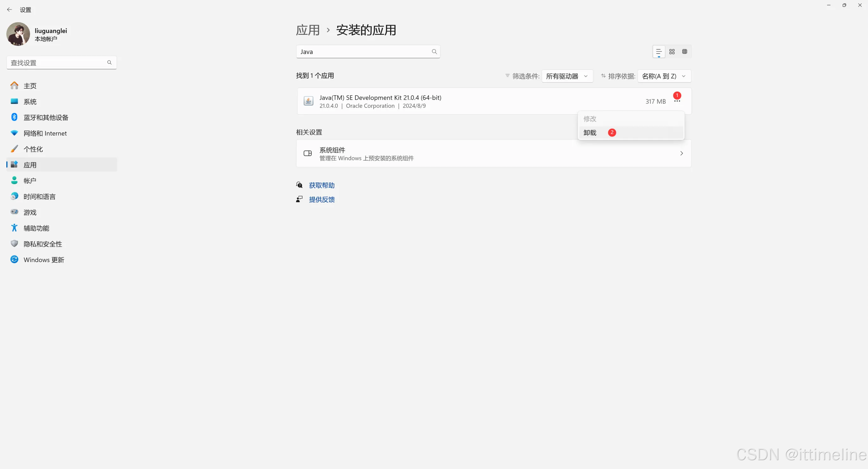Click the back arrow in title bar
Viewport: 868px width, 469px height.
point(9,10)
